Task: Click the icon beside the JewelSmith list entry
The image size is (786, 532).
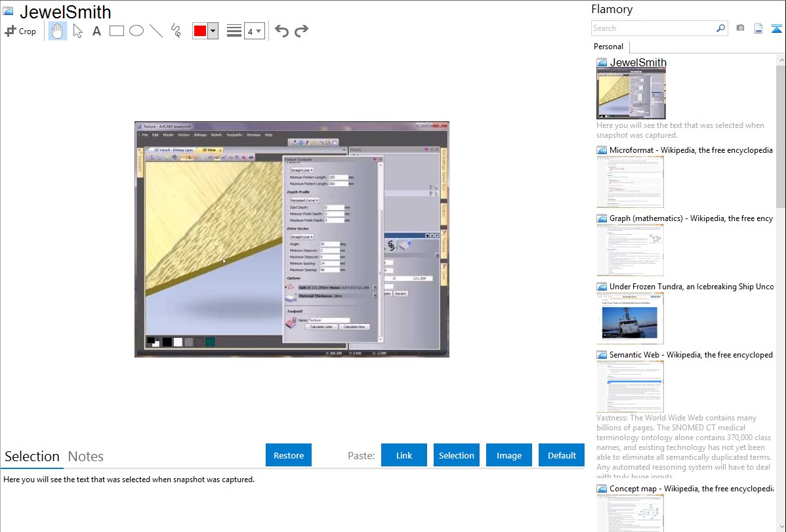Action: pyautogui.click(x=602, y=63)
